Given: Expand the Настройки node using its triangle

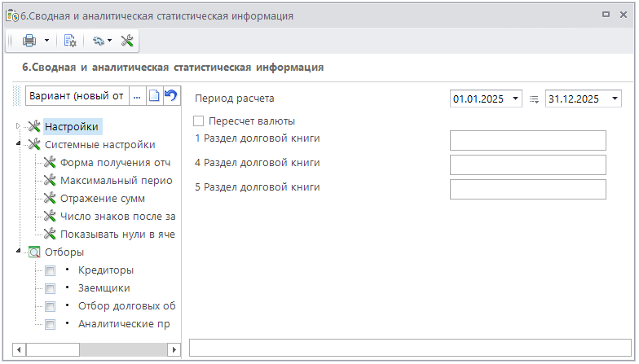Looking at the screenshot, I should [x=19, y=126].
